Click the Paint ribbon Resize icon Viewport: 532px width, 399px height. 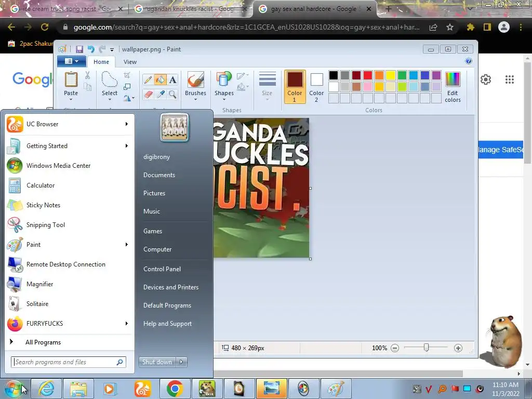[x=127, y=87]
